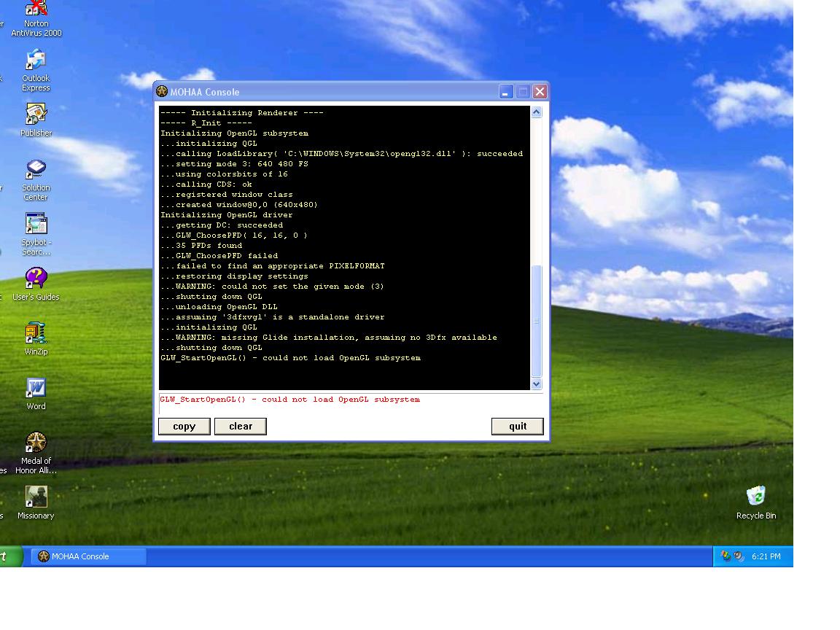Quit the MOHAA Console
The height and width of the screenshot is (630, 840).
click(518, 427)
